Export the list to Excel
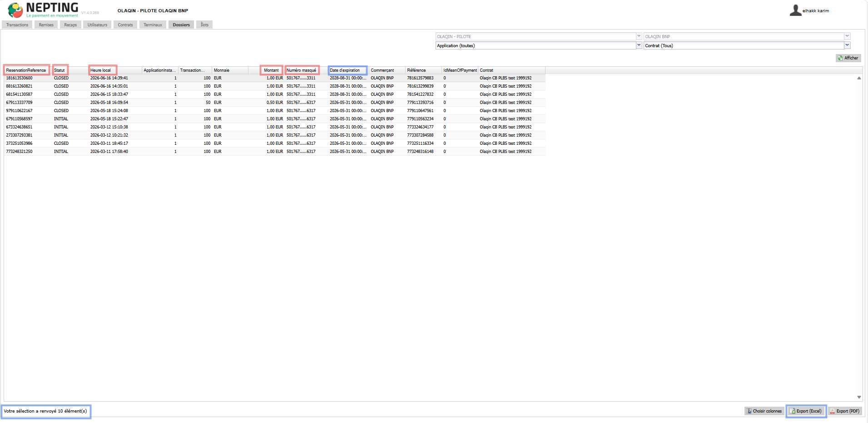The width and height of the screenshot is (868, 423). 806,411
